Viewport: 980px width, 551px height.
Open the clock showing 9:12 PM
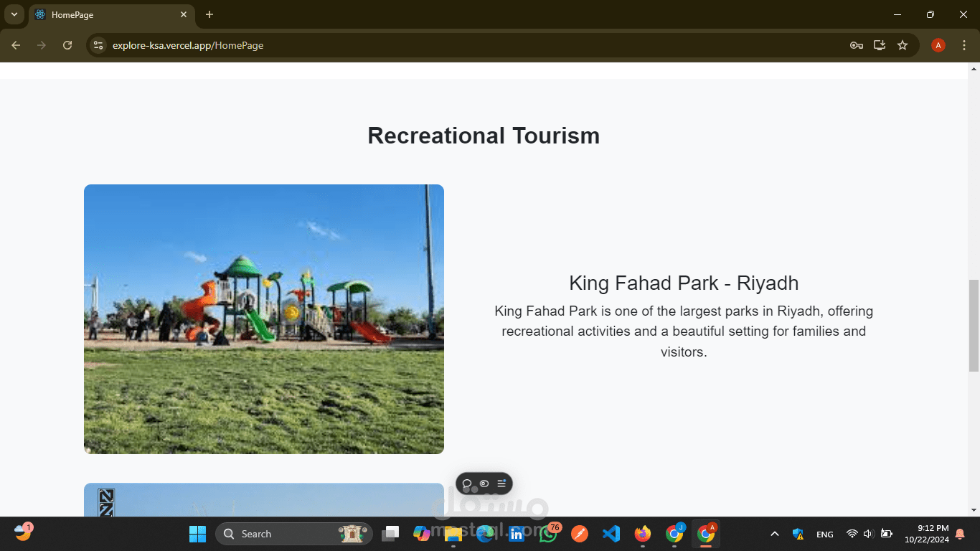click(x=926, y=534)
